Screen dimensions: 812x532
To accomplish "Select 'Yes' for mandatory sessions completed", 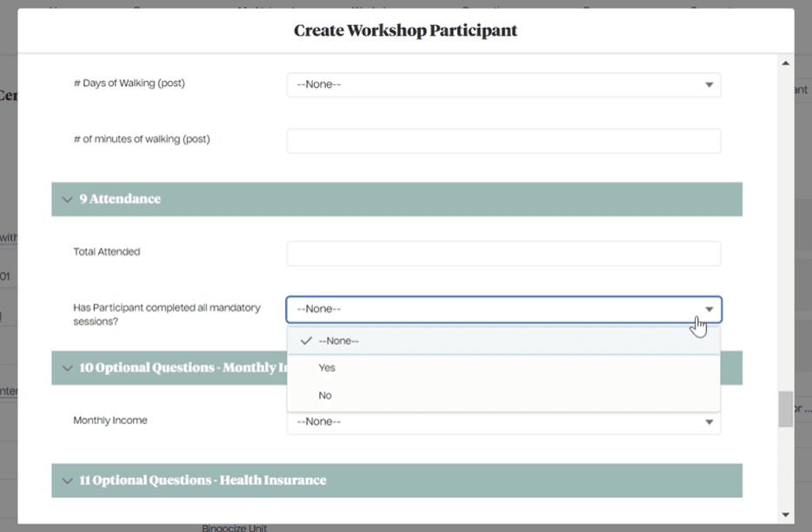I will point(327,368).
